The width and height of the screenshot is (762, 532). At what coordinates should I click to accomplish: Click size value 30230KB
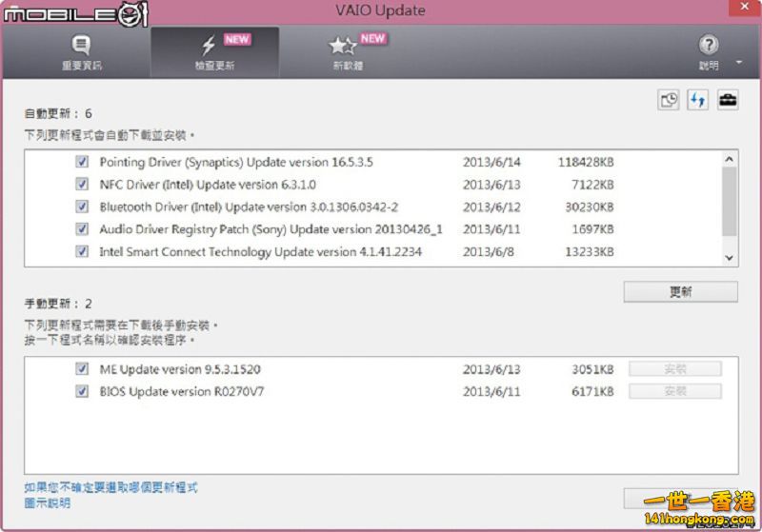pyautogui.click(x=589, y=207)
